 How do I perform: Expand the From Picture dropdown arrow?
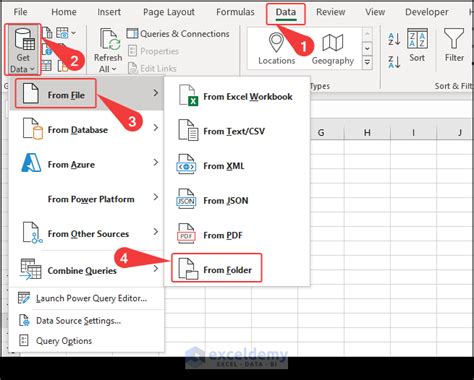click(x=74, y=33)
